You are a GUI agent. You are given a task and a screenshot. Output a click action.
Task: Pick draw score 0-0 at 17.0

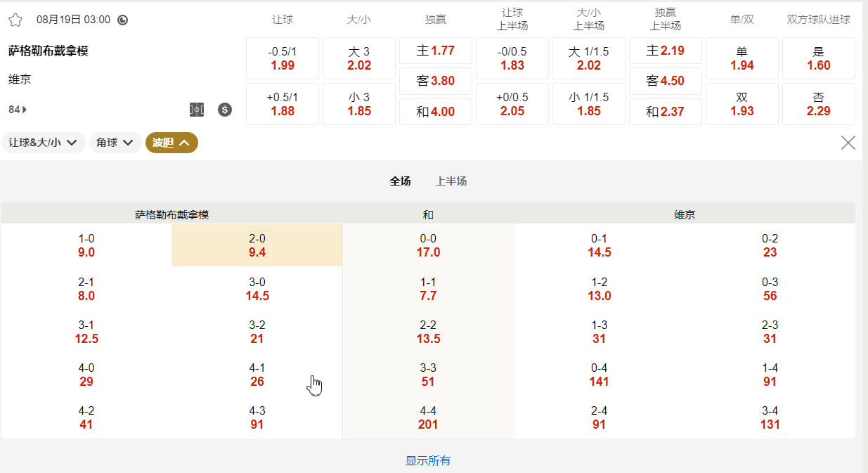pyautogui.click(x=428, y=245)
